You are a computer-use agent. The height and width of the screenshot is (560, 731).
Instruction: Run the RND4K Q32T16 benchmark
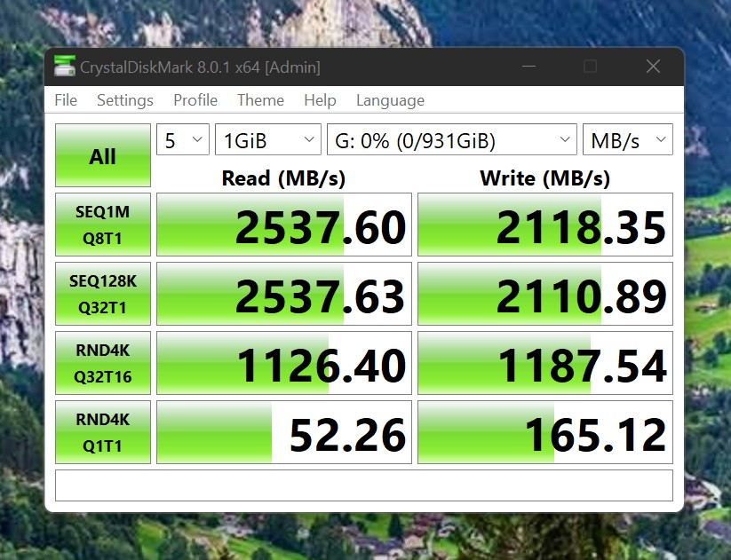pyautogui.click(x=102, y=363)
